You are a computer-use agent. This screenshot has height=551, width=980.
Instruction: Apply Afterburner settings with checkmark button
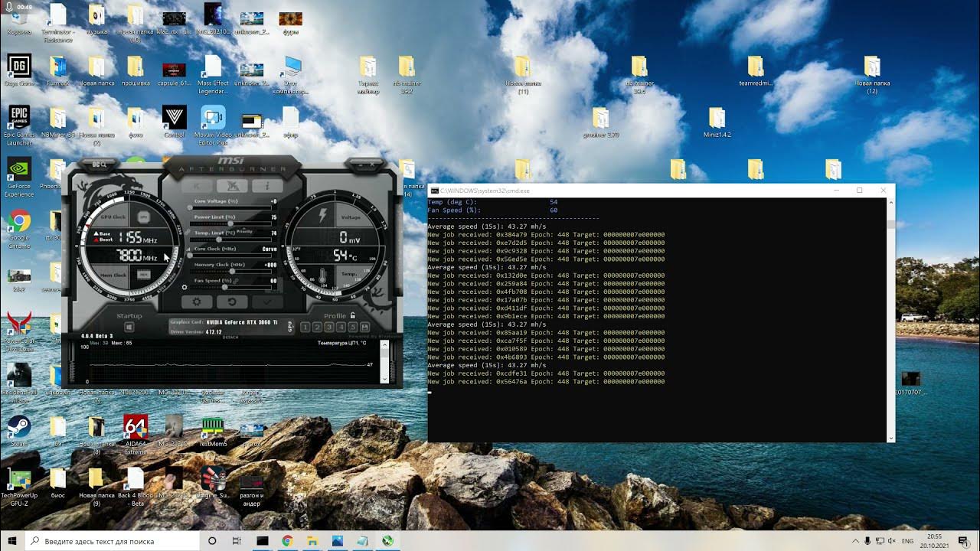(267, 302)
